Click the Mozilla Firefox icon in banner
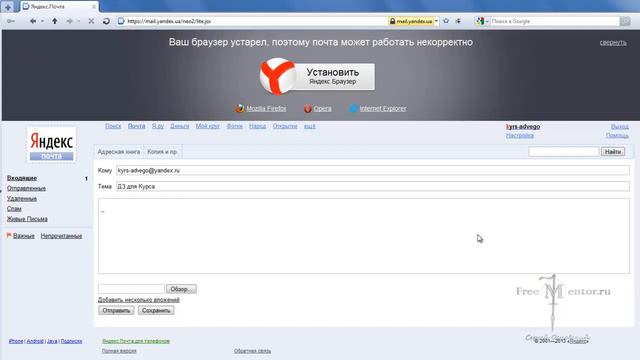This screenshot has width=640, height=360. click(x=240, y=109)
